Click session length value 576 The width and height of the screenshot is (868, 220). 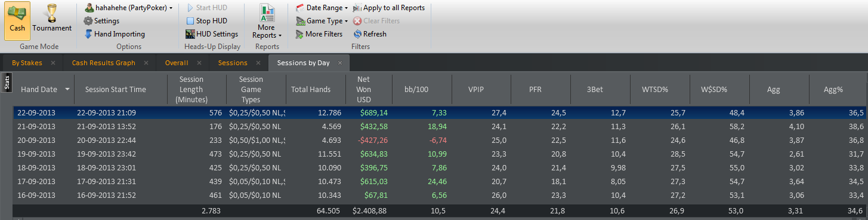[x=215, y=112]
